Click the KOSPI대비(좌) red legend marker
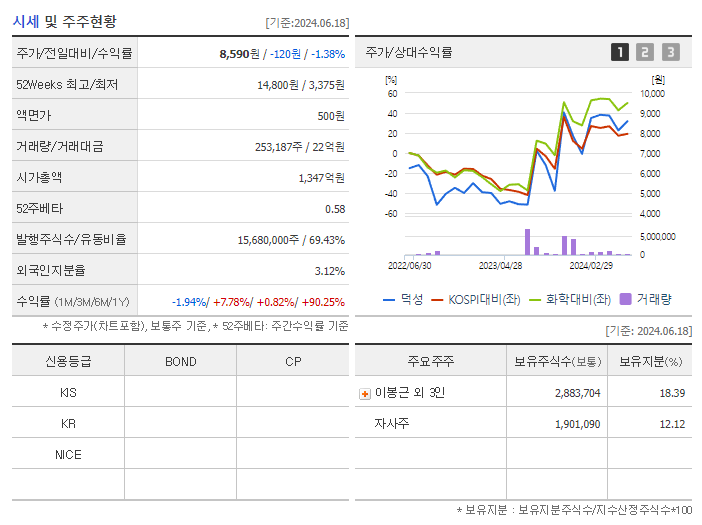This screenshot has width=702, height=525. point(437,300)
